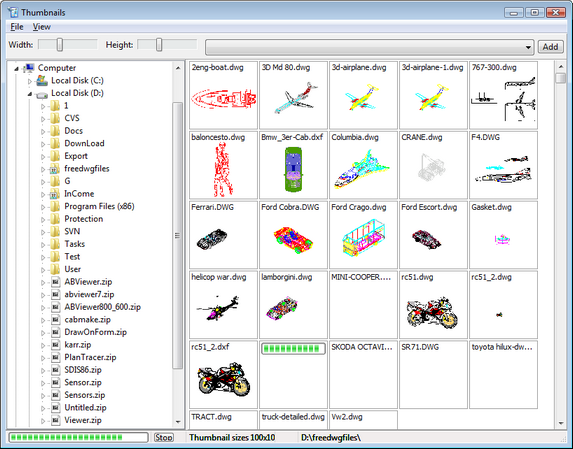Select the 767-300.dwg thumbnail
The height and width of the screenshot is (449, 573).
tap(504, 95)
